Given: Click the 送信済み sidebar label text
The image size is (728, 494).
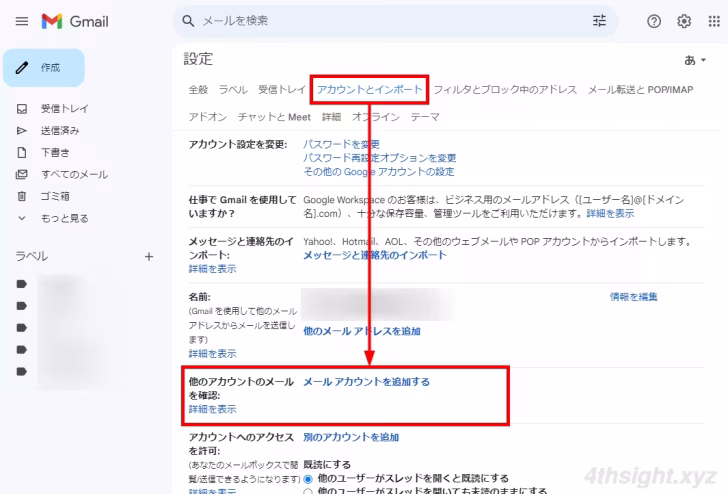Looking at the screenshot, I should (x=60, y=130).
